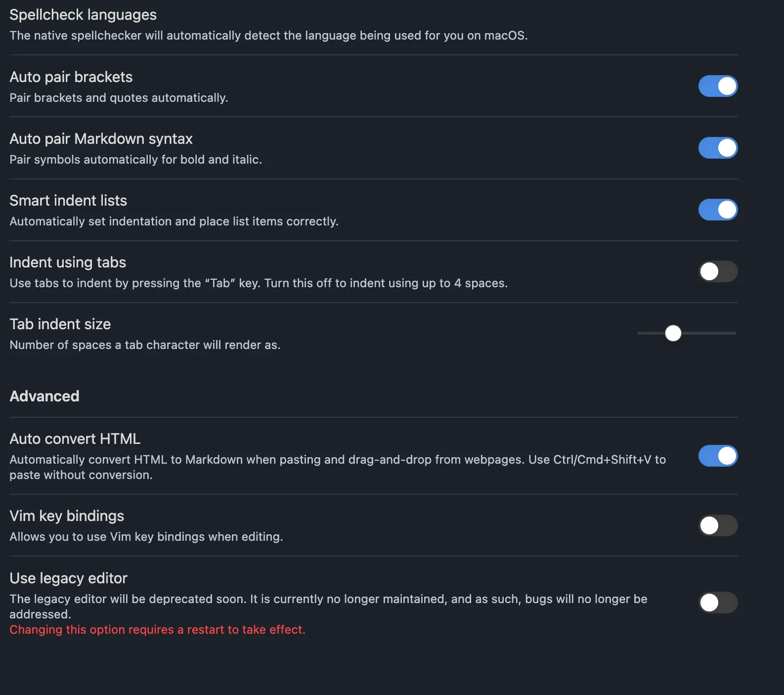Enable the Indent using tabs toggle
Screen dimensions: 784x695
click(718, 271)
